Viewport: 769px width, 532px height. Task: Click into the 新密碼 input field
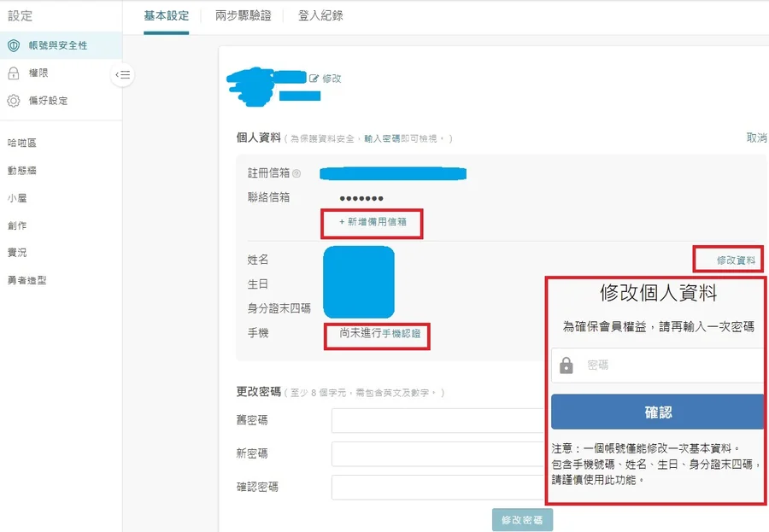click(x=437, y=453)
